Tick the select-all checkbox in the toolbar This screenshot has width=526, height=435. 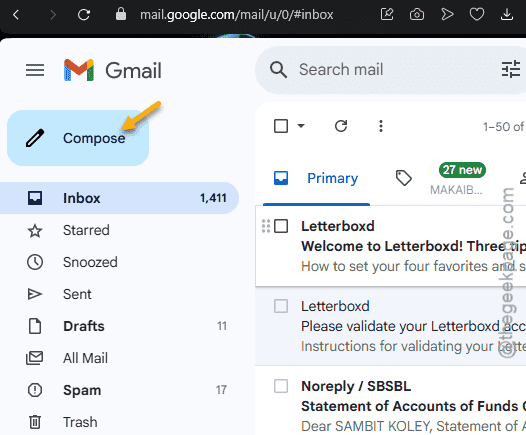[281, 126]
